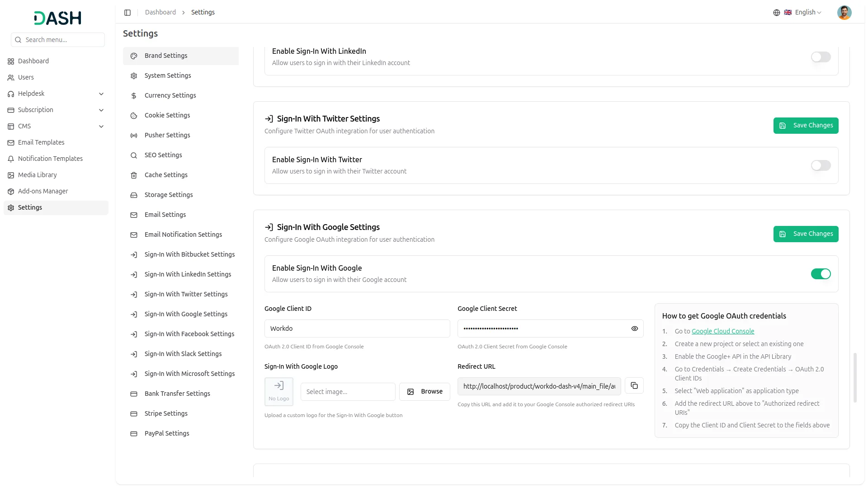
Task: Open Sign-In With Google Settings tab
Action: [x=181, y=314]
